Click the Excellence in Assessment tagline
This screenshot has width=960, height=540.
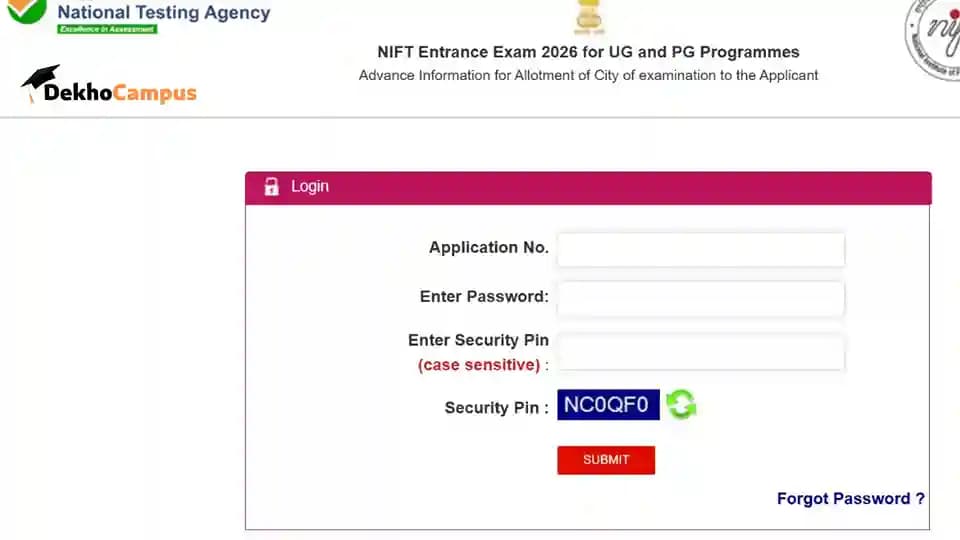click(x=107, y=29)
